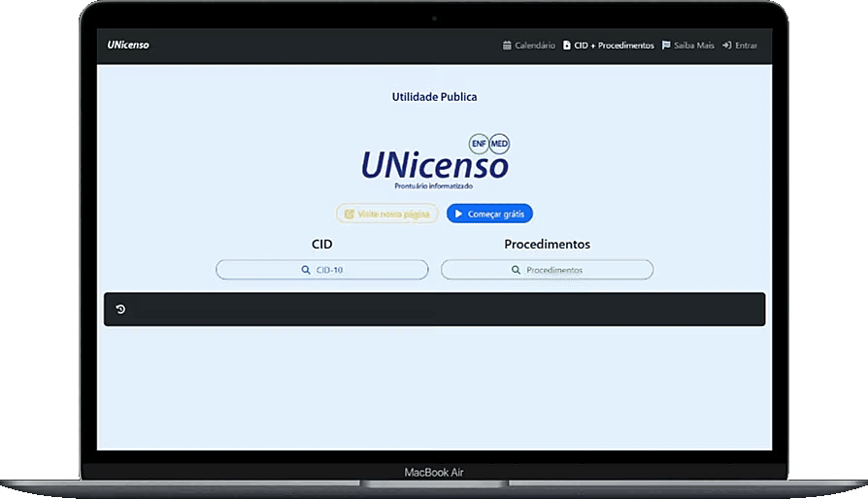Image resolution: width=868 pixels, height=499 pixels.
Task: Click the flag icon beside Saiba Mais
Action: (666, 46)
